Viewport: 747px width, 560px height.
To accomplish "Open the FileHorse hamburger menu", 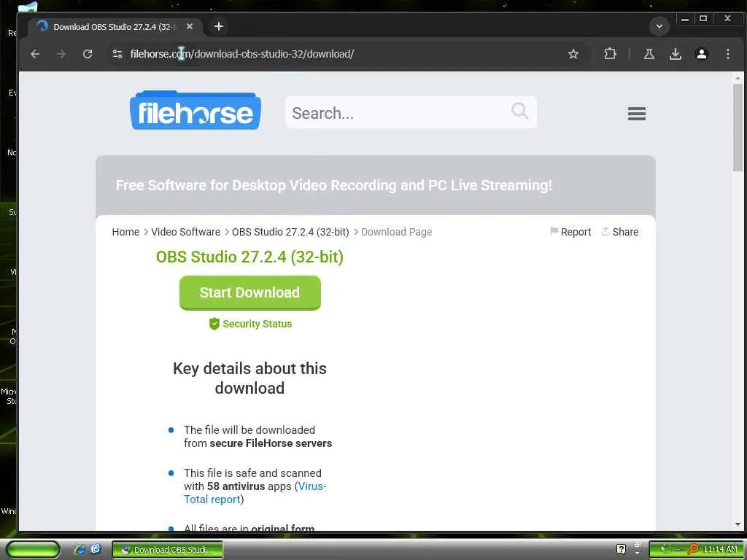I will tap(636, 113).
